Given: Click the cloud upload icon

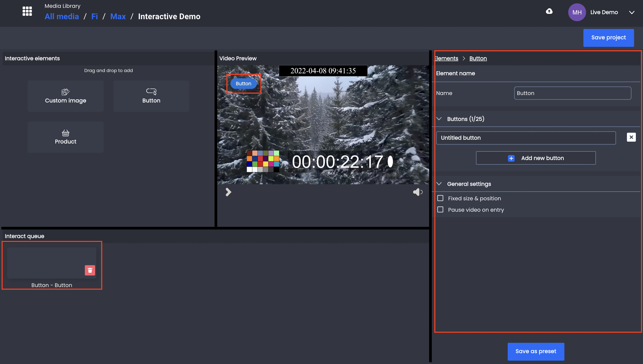Looking at the screenshot, I should coord(549,11).
